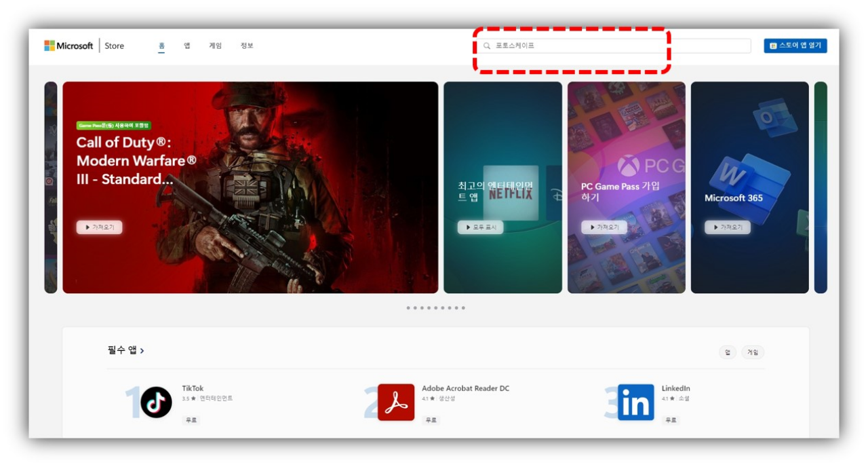Open the TikTok app title
This screenshot has width=868, height=467.
(193, 388)
